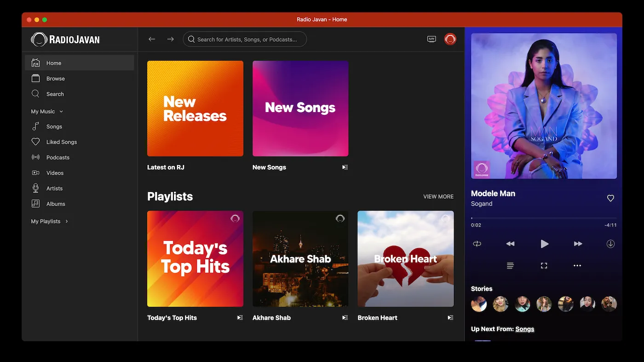The width and height of the screenshot is (644, 362).
Task: Open Browse in the sidebar
Action: 55,79
